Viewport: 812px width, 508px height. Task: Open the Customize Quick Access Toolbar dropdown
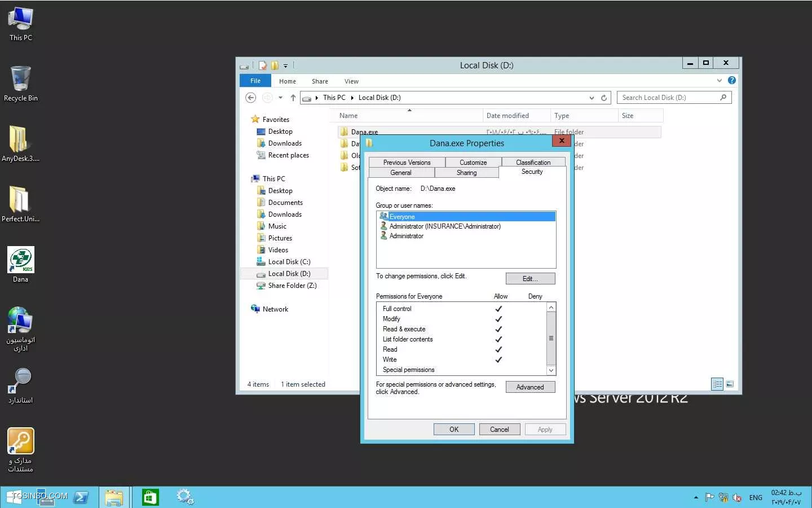click(x=285, y=66)
